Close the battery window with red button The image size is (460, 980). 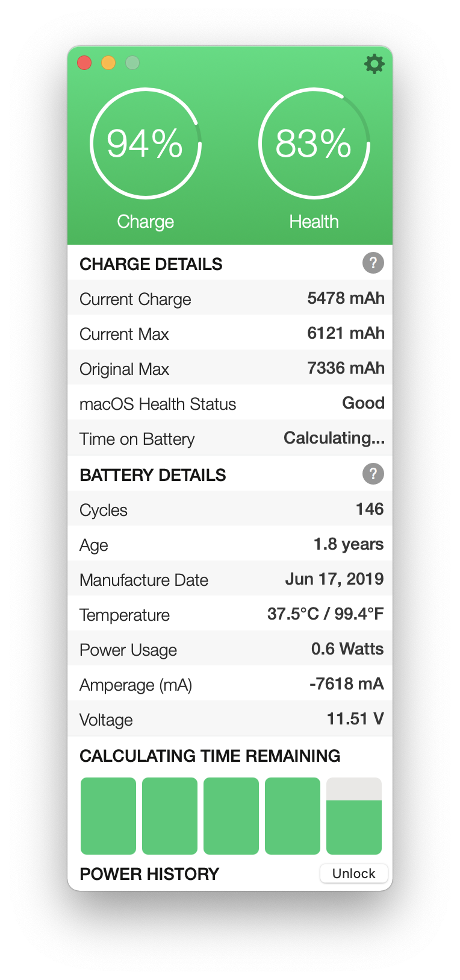[84, 63]
